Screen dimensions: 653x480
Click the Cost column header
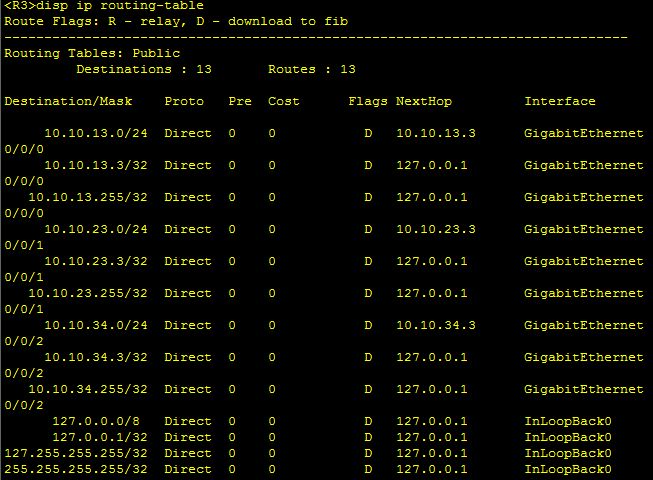(x=284, y=101)
